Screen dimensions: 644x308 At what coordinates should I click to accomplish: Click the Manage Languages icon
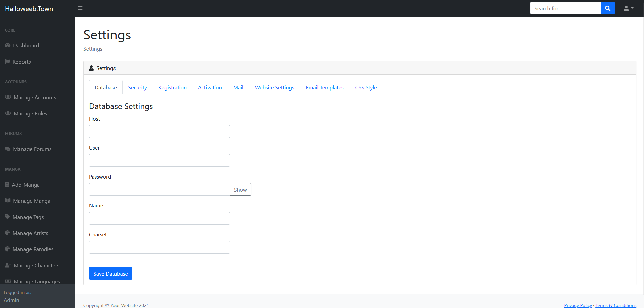[x=8, y=281]
